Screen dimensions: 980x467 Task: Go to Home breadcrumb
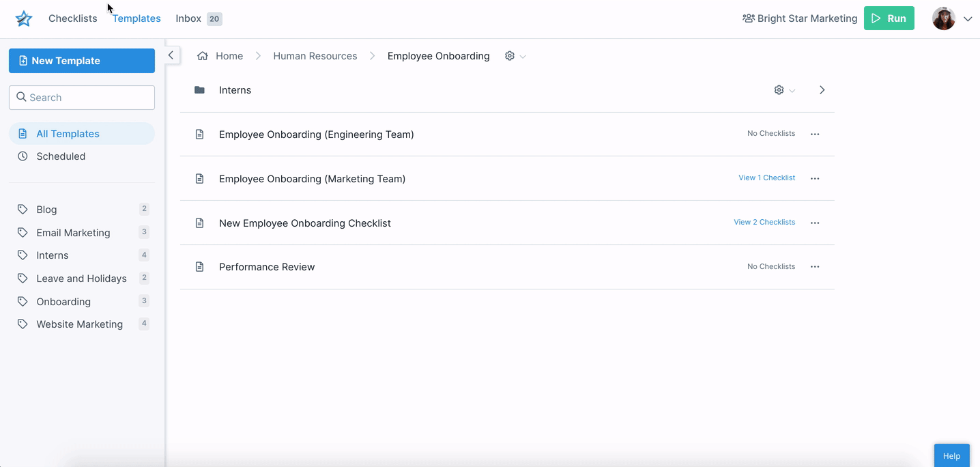point(229,56)
